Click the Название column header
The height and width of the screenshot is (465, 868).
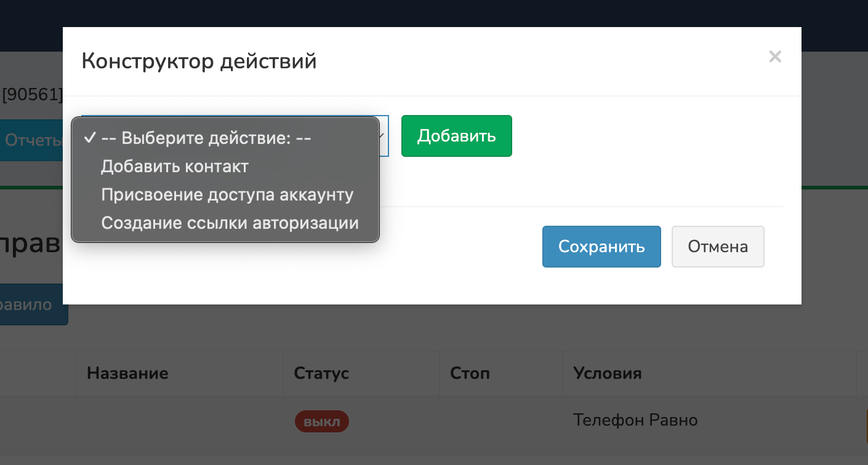pos(127,373)
